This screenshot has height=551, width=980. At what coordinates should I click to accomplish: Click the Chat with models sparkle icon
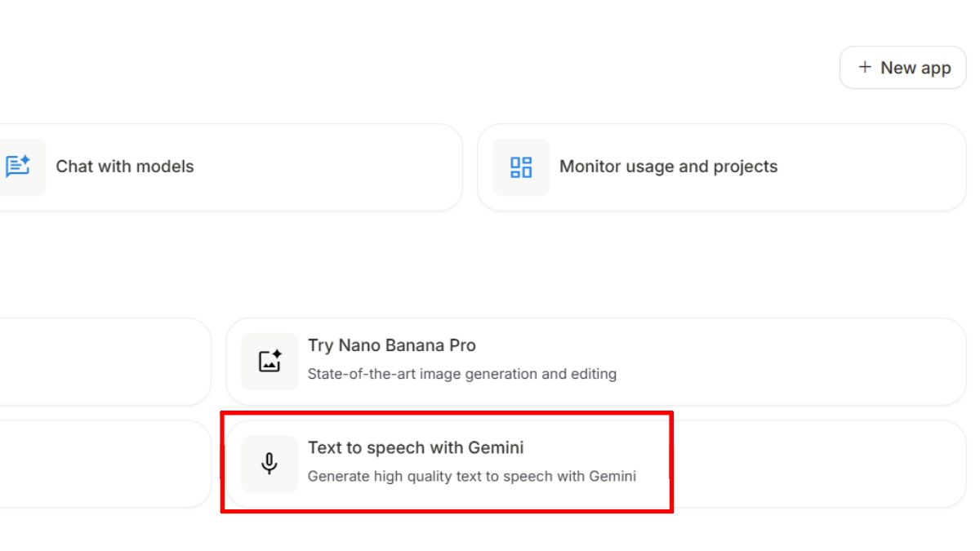click(18, 167)
